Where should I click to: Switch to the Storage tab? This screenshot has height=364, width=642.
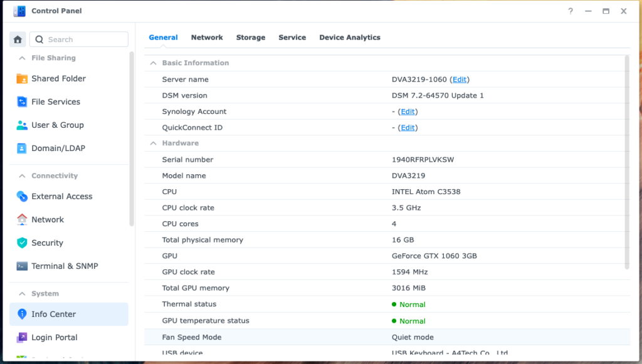[250, 38]
